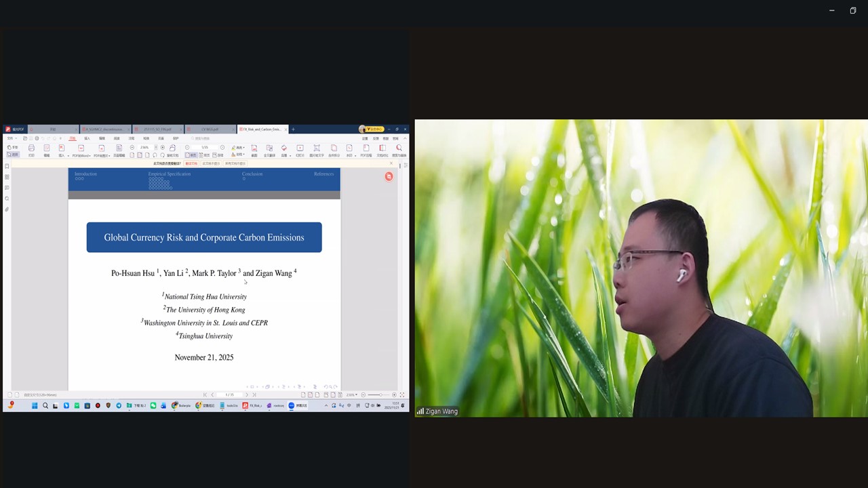Screen dimensions: 868x488
Task: Click the PDF compress icon
Action: (x=366, y=148)
